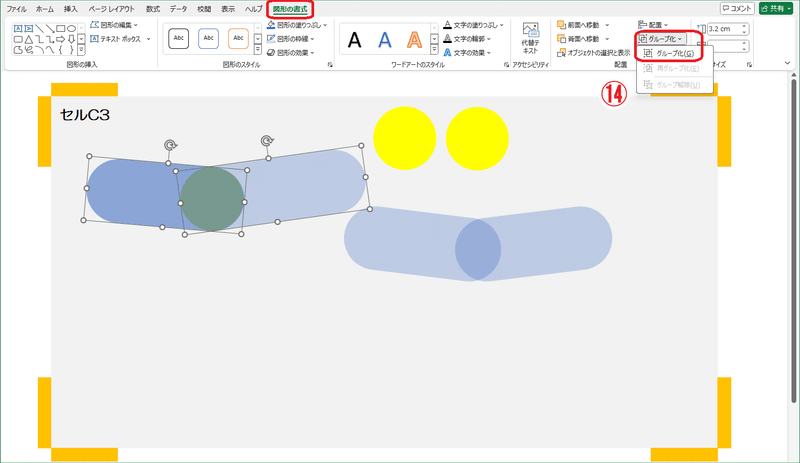Expand the WordArt styles gallery More button

(x=434, y=50)
